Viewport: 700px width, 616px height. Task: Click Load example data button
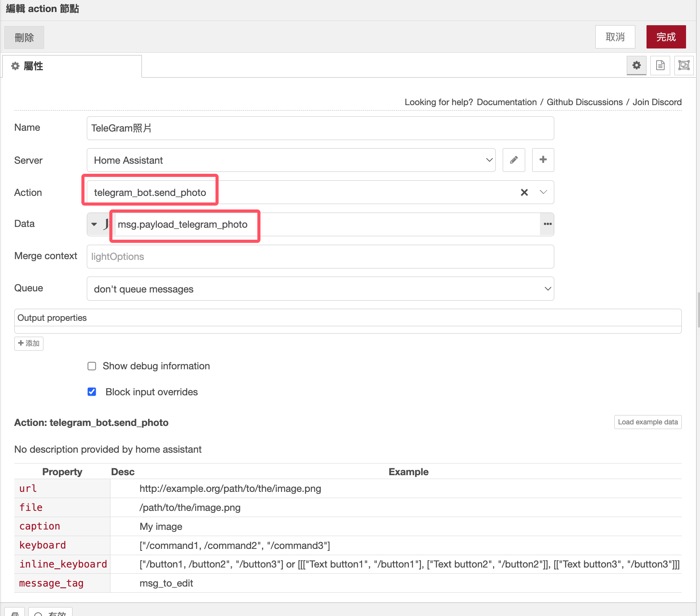[x=648, y=422]
